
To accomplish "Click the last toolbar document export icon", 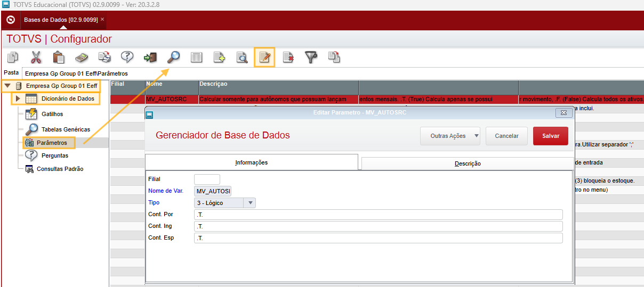I will (x=334, y=57).
